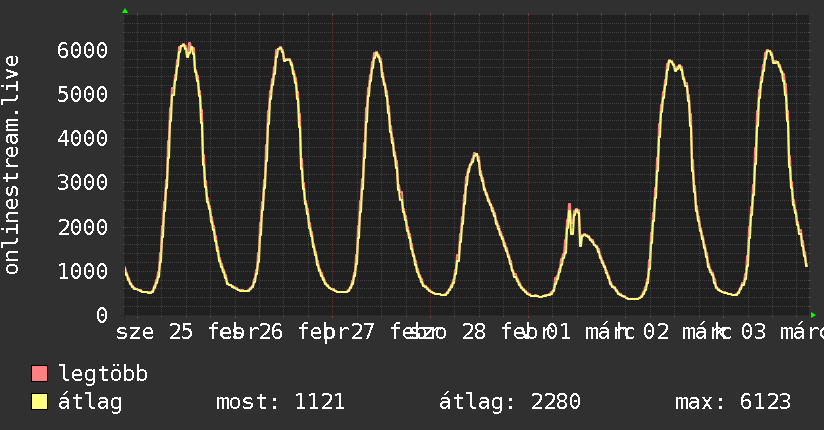Click the 3000 y-axis label
Image resolution: width=824 pixels, height=430 pixels.
pyautogui.click(x=83, y=183)
